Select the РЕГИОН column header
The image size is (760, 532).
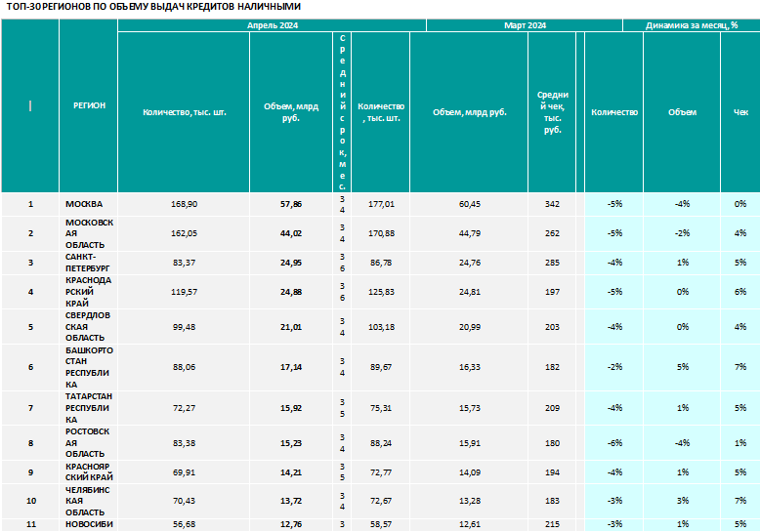click(88, 105)
